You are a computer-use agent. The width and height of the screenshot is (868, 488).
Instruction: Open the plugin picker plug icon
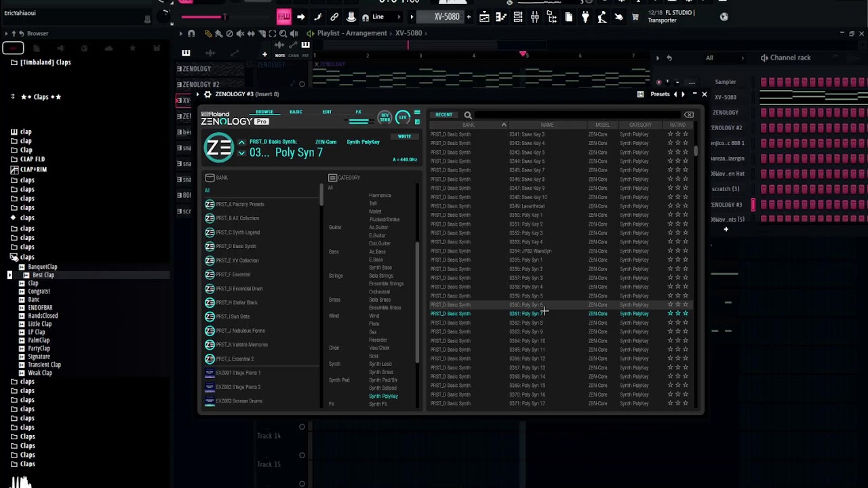(x=585, y=17)
